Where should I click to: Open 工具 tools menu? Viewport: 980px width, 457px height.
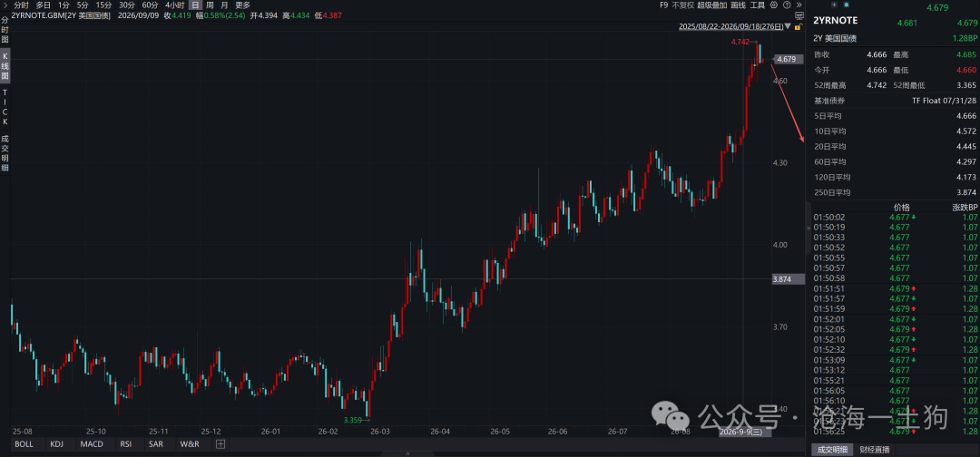coord(758,5)
